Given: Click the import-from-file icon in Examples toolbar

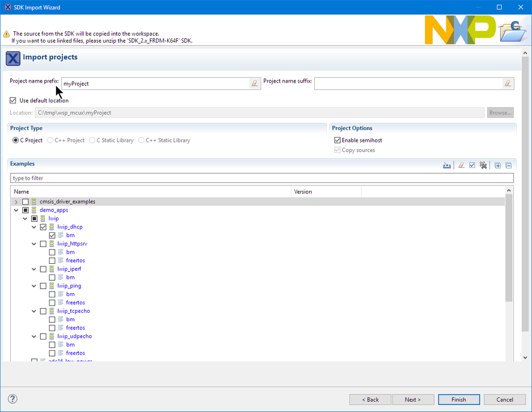Looking at the screenshot, I should point(447,165).
